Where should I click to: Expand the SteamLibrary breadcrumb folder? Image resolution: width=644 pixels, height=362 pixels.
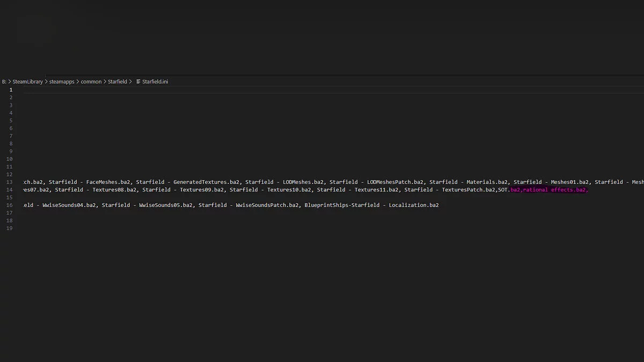pyautogui.click(x=27, y=82)
